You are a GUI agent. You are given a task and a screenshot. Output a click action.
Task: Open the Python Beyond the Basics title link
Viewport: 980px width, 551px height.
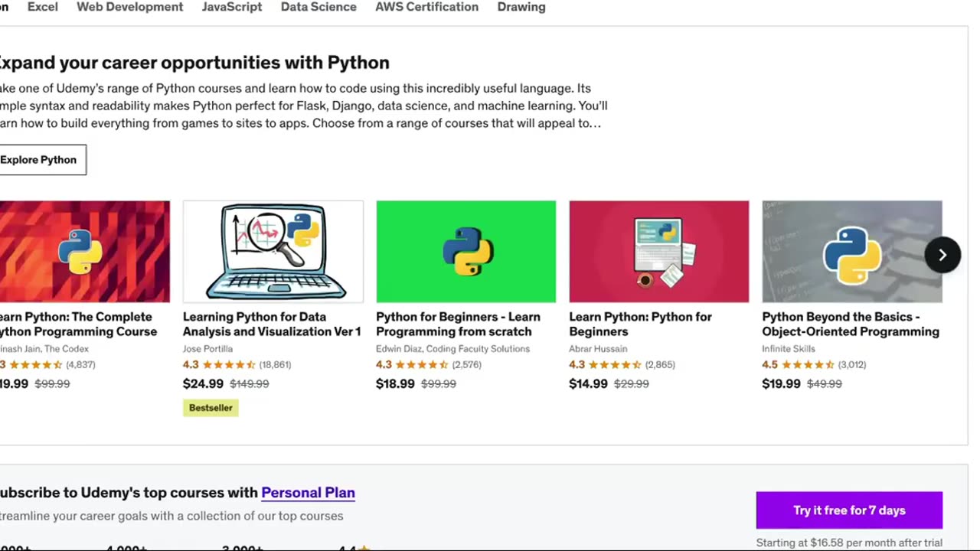tap(851, 324)
